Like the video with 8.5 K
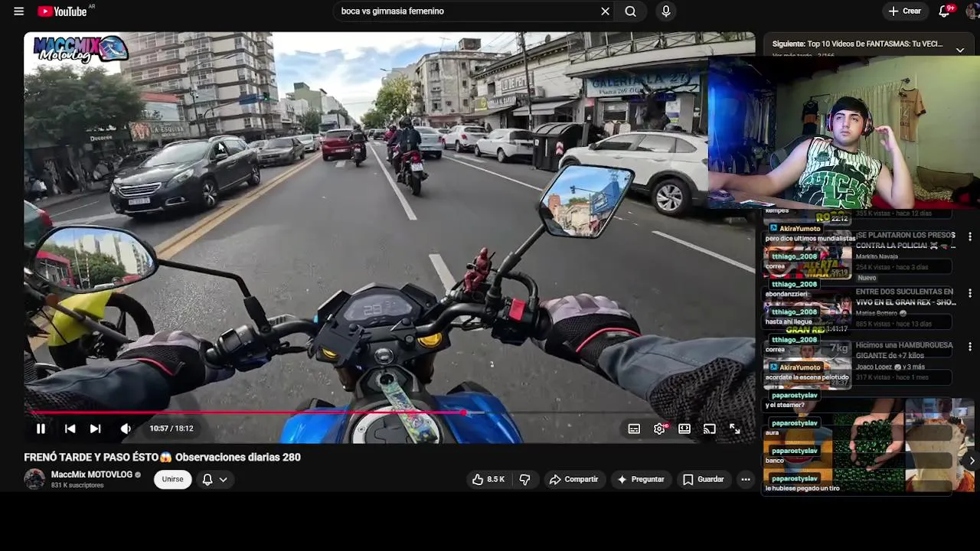The height and width of the screenshot is (551, 980). pos(488,479)
